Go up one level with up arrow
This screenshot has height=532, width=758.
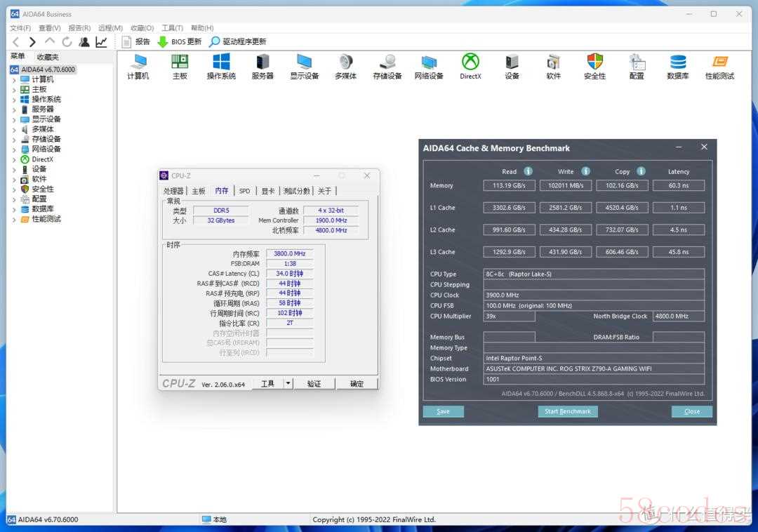49,41
